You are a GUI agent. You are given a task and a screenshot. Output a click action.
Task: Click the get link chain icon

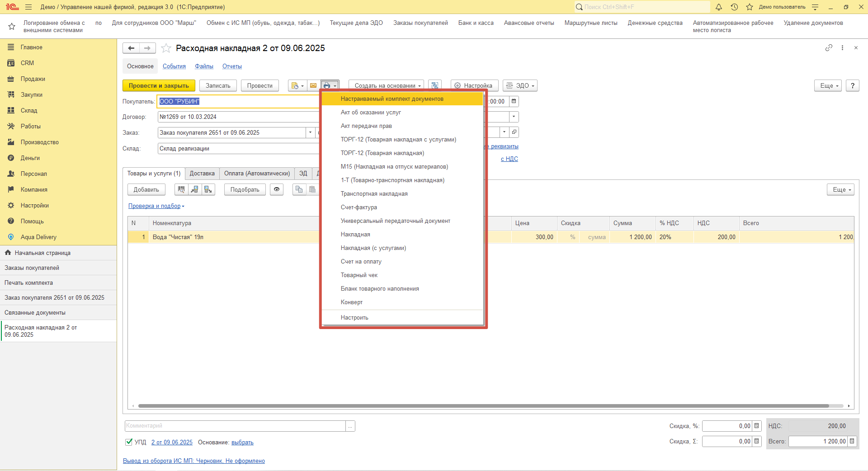point(829,47)
